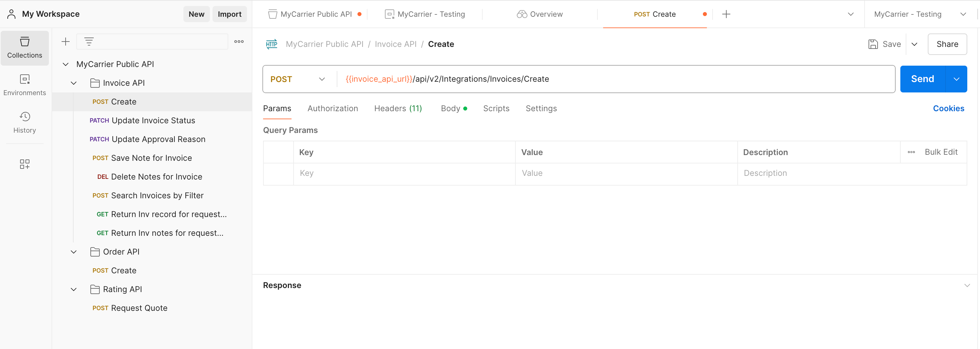The height and width of the screenshot is (349, 980).
Task: Collapse the Rating API folder chevron
Action: click(x=74, y=289)
